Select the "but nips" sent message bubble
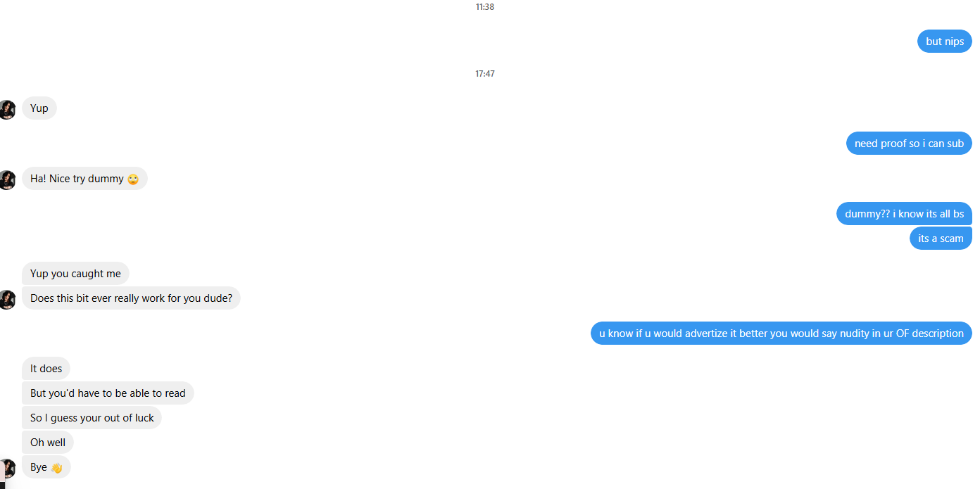980x489 pixels. (945, 42)
